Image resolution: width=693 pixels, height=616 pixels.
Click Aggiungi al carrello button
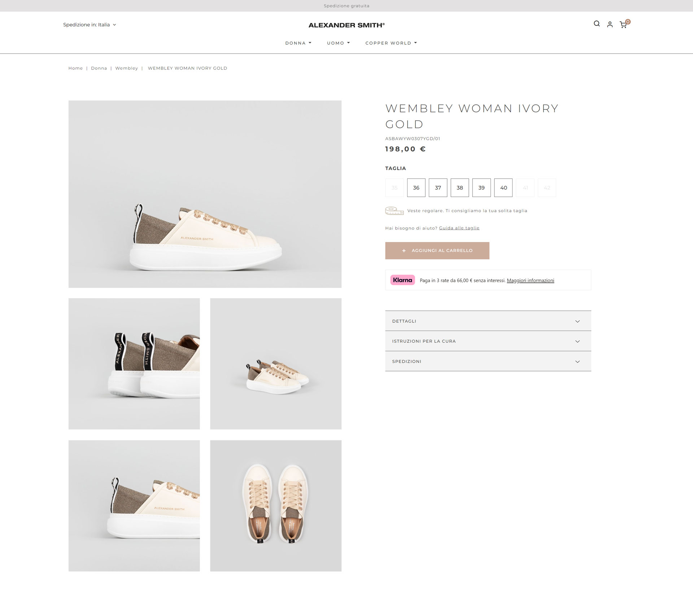(x=437, y=251)
